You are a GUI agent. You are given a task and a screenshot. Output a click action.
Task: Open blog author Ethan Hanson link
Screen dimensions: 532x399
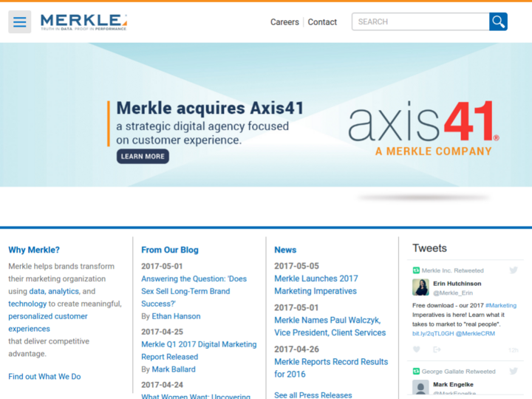pos(176,316)
